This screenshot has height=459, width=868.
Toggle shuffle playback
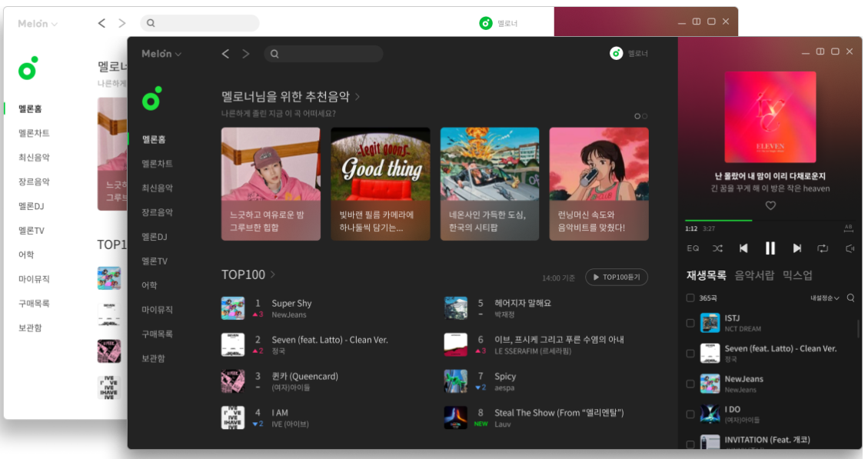click(x=717, y=248)
